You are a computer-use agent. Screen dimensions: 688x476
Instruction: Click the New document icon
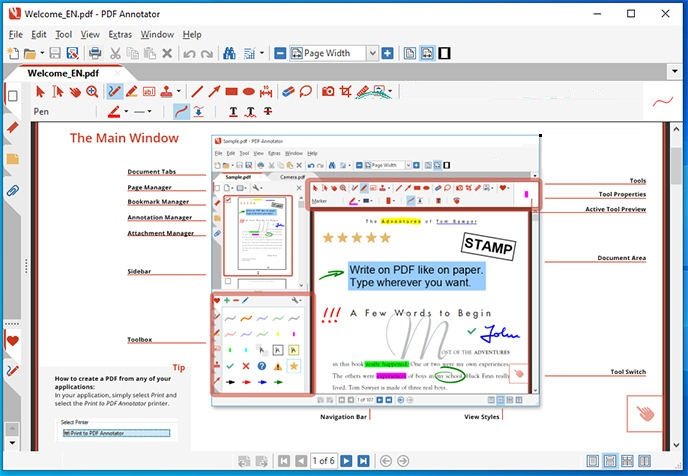pyautogui.click(x=13, y=54)
